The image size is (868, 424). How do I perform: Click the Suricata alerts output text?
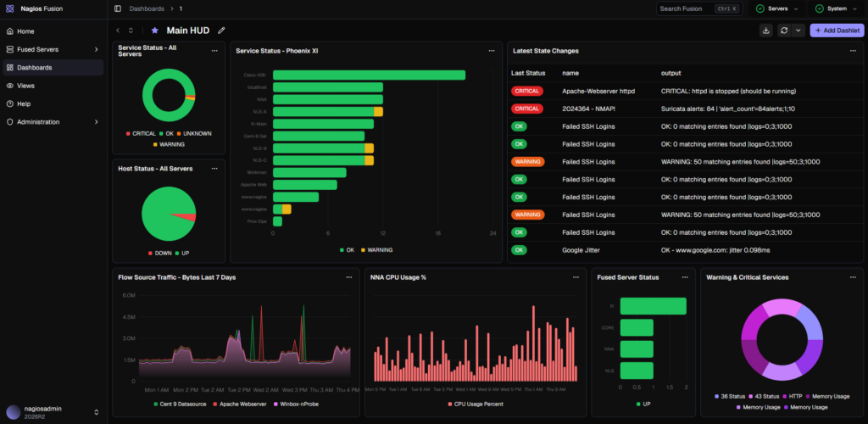pyautogui.click(x=728, y=109)
